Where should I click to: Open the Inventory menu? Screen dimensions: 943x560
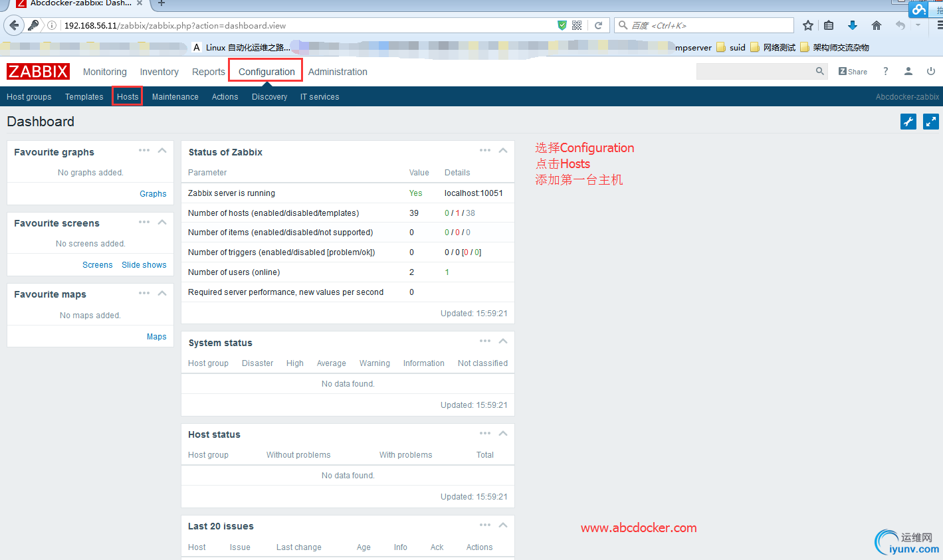(159, 72)
